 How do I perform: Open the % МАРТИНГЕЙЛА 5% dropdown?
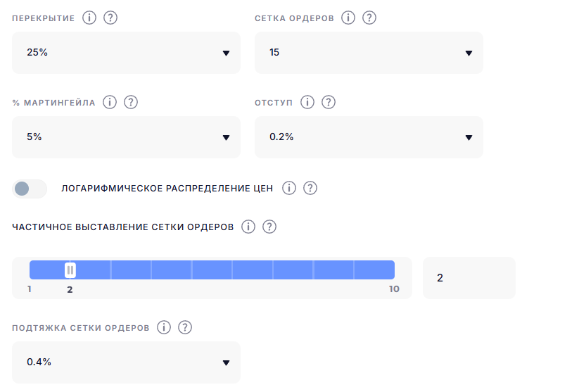(127, 137)
